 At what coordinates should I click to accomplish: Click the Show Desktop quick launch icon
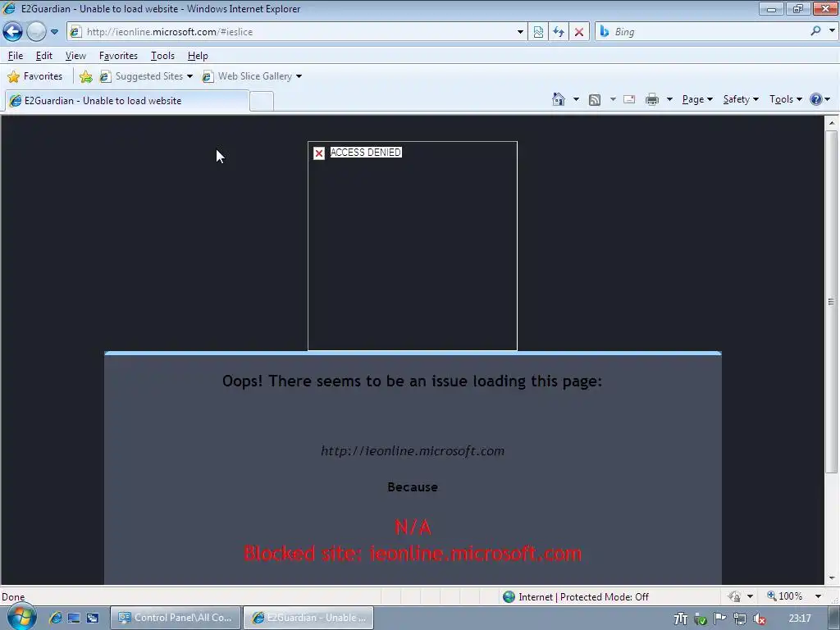pos(74,619)
